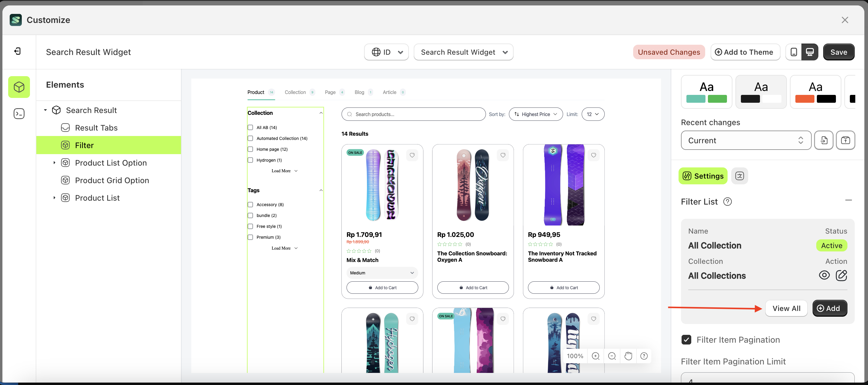868x385 pixels.
Task: Click the View All button in Filter List
Action: tap(787, 308)
